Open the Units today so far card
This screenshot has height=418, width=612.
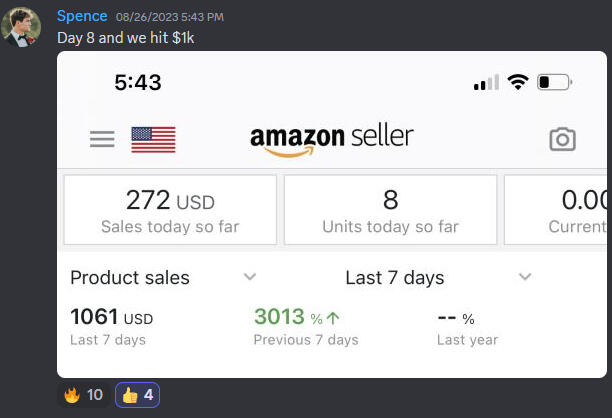[390, 210]
